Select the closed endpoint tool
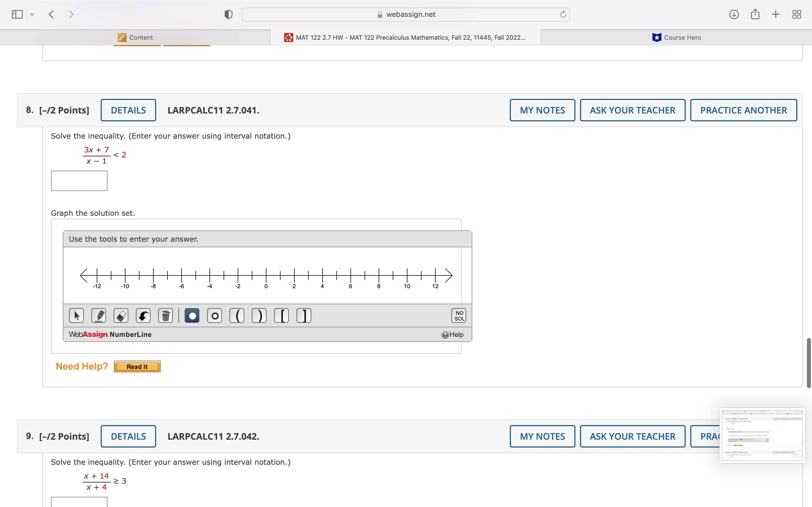Screen dimensions: 812x507 [192, 315]
